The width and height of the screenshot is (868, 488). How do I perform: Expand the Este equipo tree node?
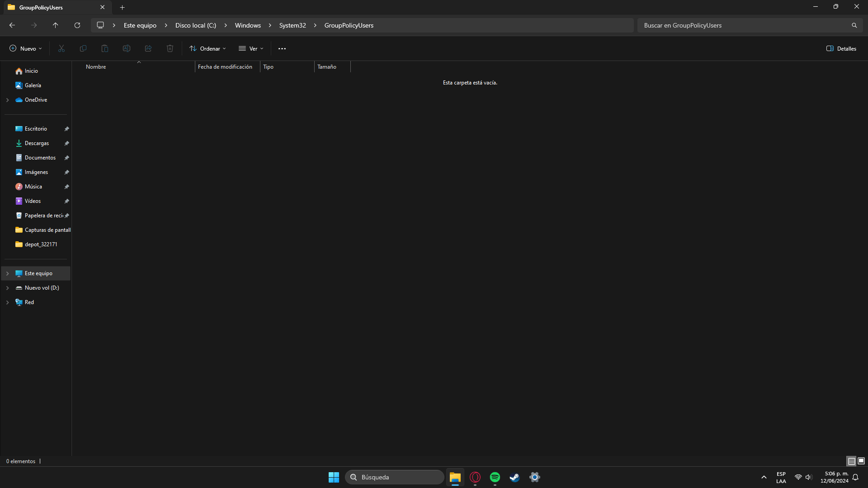click(x=8, y=273)
